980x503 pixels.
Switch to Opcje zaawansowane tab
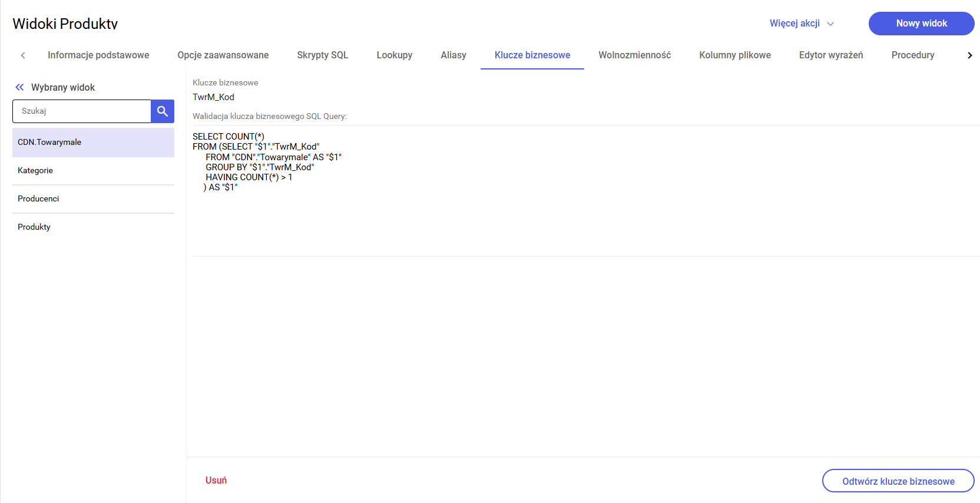click(223, 55)
